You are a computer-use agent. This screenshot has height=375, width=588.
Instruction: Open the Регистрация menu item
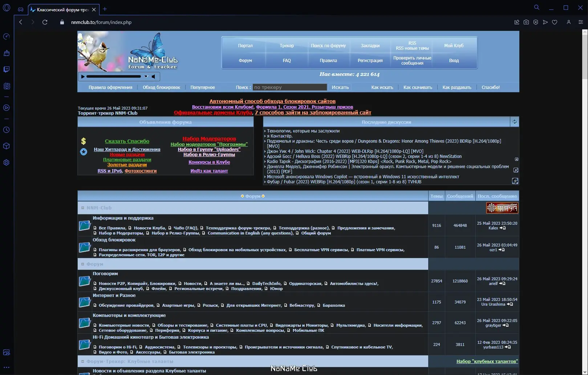tap(370, 61)
